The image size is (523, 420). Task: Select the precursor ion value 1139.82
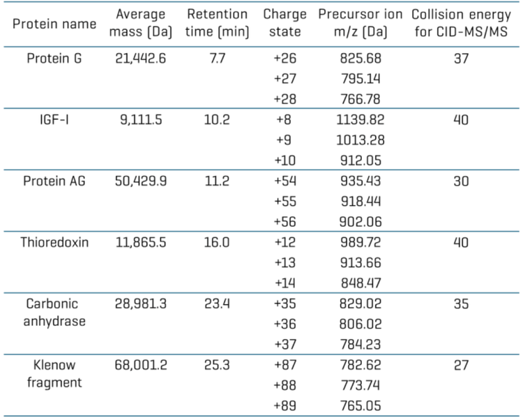tap(360, 120)
